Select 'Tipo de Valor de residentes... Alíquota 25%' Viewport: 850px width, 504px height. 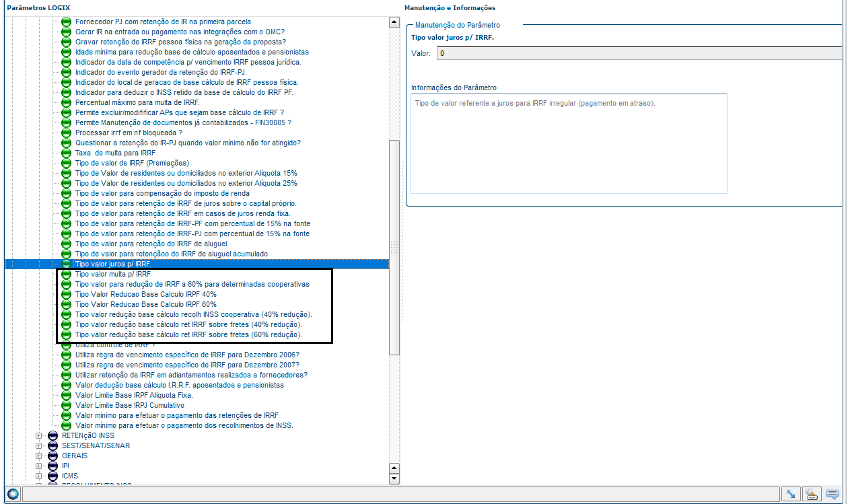186,183
